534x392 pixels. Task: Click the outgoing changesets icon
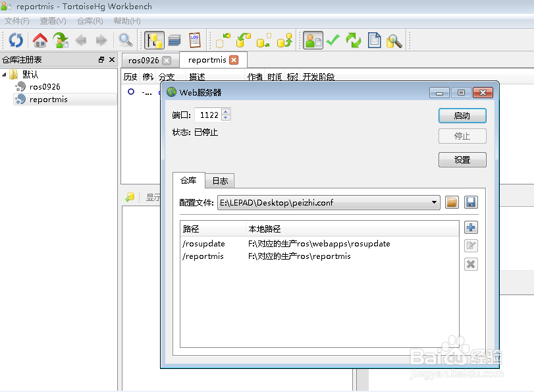click(264, 40)
